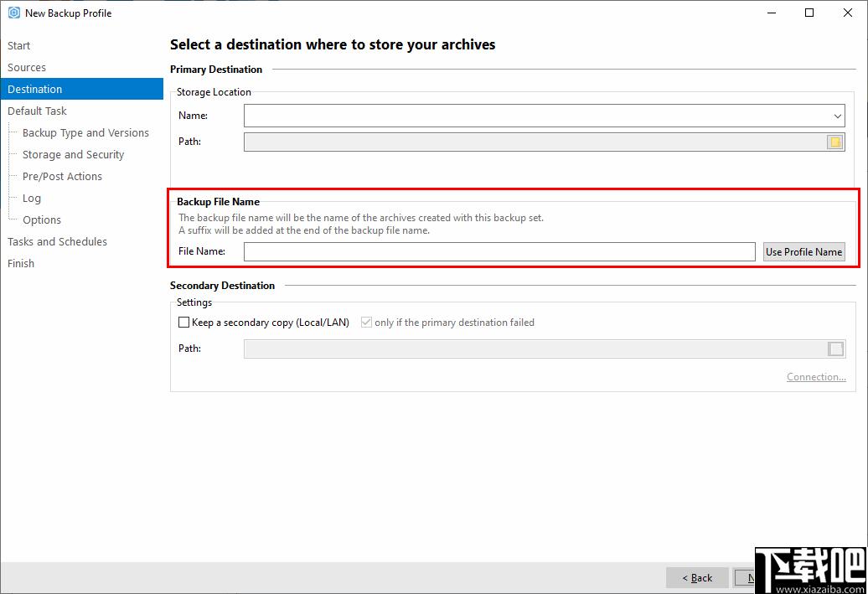
Task: Go to the Finish step
Action: [x=21, y=264]
